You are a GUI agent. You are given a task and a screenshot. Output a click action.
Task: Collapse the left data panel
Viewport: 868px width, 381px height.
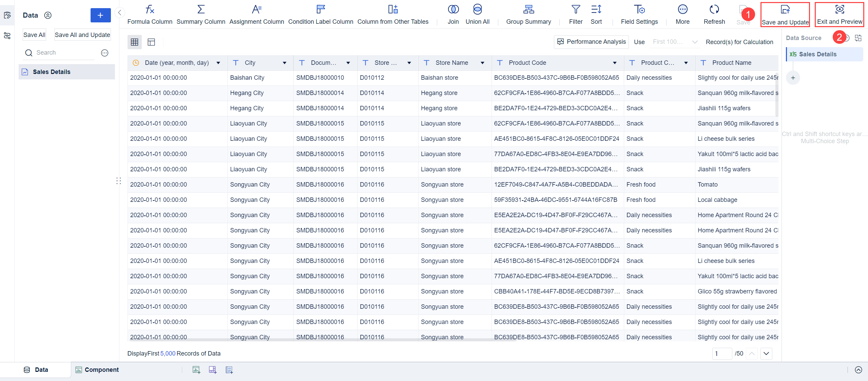(120, 13)
